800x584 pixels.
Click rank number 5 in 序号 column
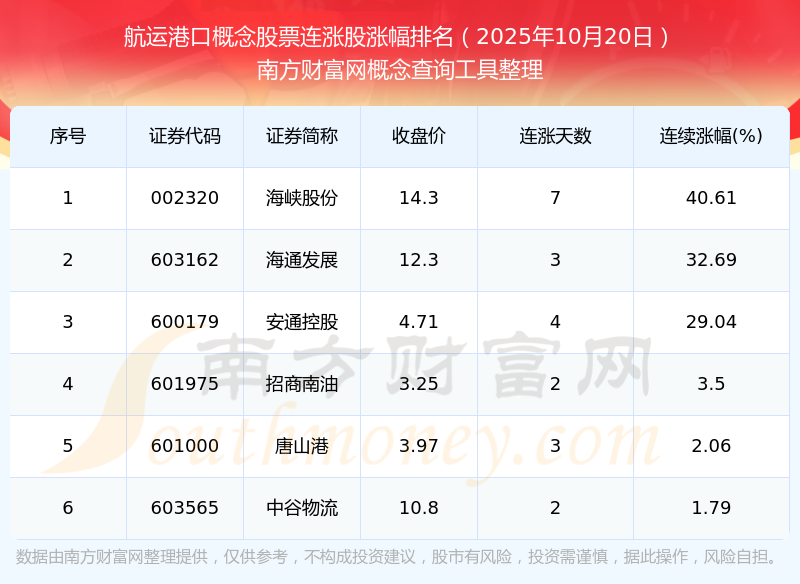[68, 446]
